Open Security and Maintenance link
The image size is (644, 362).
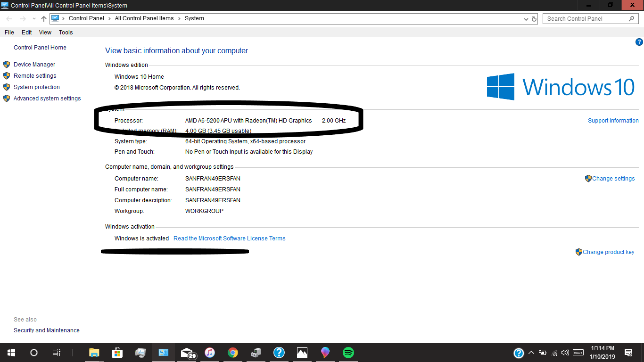47,330
